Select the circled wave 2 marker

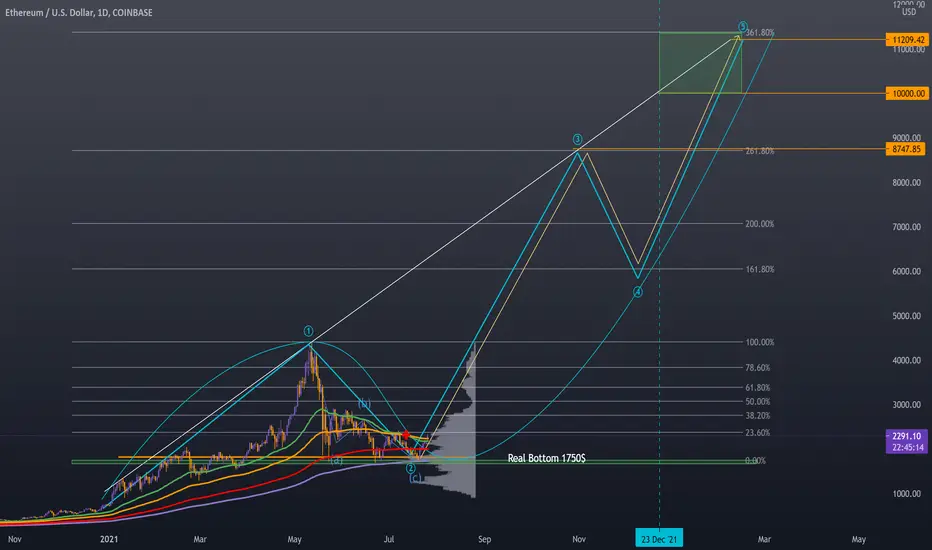410,469
